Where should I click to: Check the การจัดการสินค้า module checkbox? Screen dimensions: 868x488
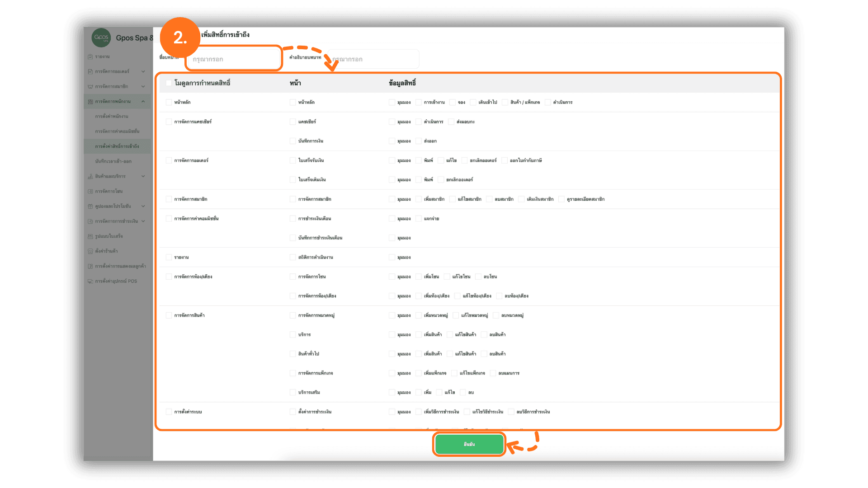coord(169,315)
